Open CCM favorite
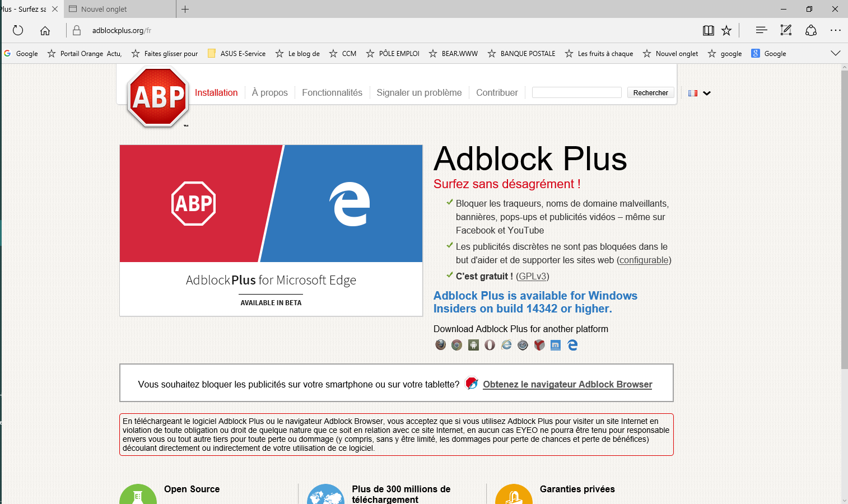Viewport: 848px width, 504px height. pos(343,54)
